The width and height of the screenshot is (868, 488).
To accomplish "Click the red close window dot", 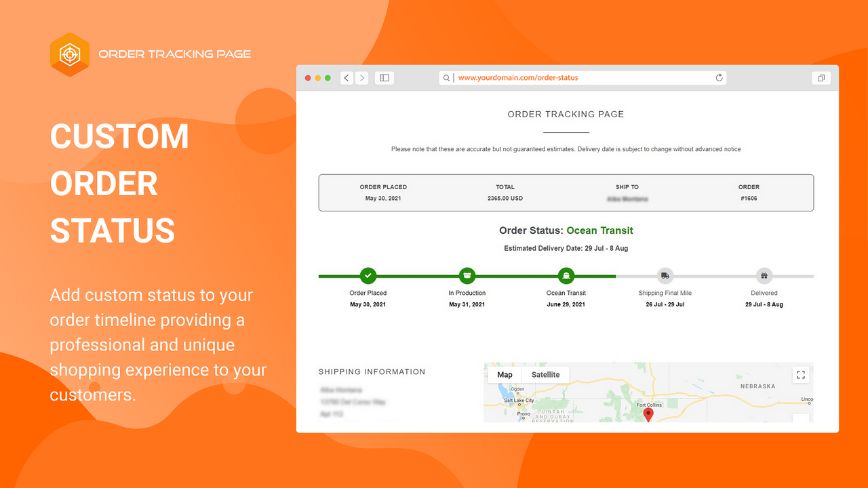I will click(308, 78).
